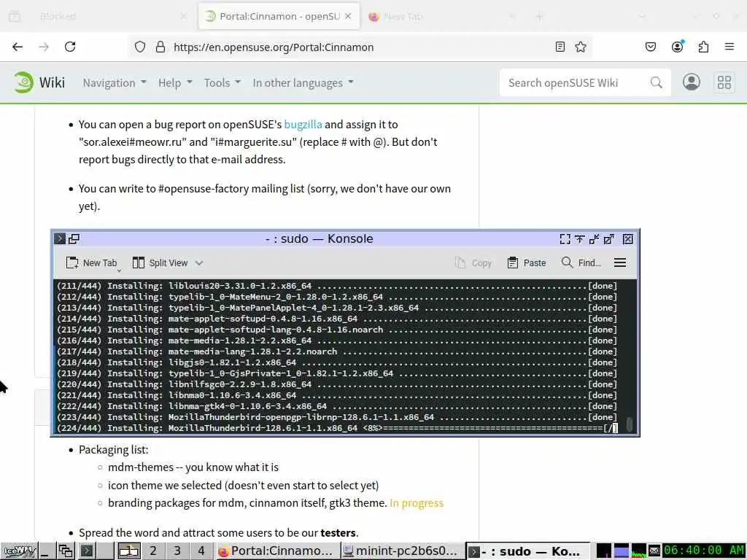Reload the openSUSE wiki page

(x=70, y=47)
